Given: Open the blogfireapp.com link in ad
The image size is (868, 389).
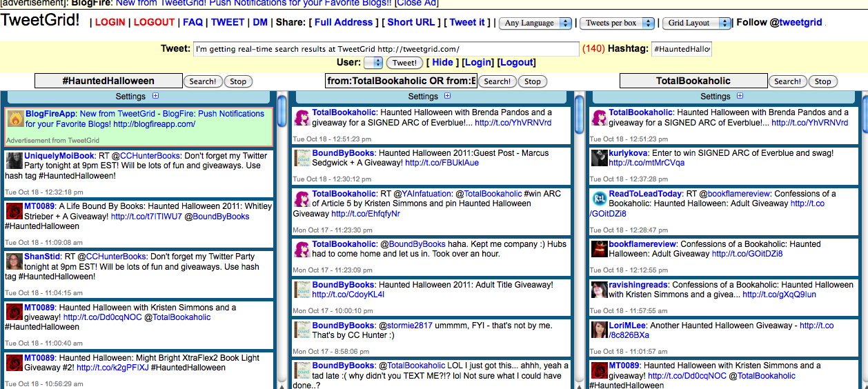Looking at the screenshot, I should 155,124.
